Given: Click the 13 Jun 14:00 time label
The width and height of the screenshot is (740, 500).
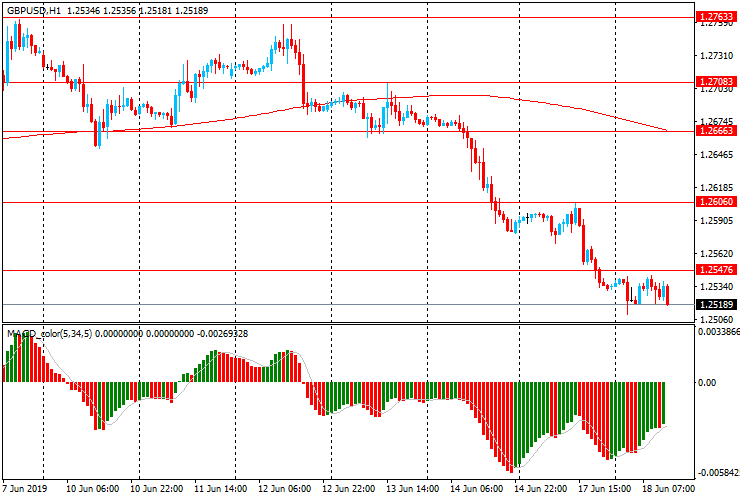Looking at the screenshot, I should [x=412, y=488].
